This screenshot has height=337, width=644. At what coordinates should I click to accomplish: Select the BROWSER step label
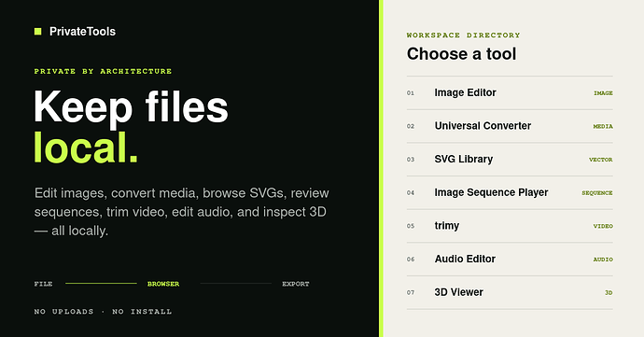point(163,284)
